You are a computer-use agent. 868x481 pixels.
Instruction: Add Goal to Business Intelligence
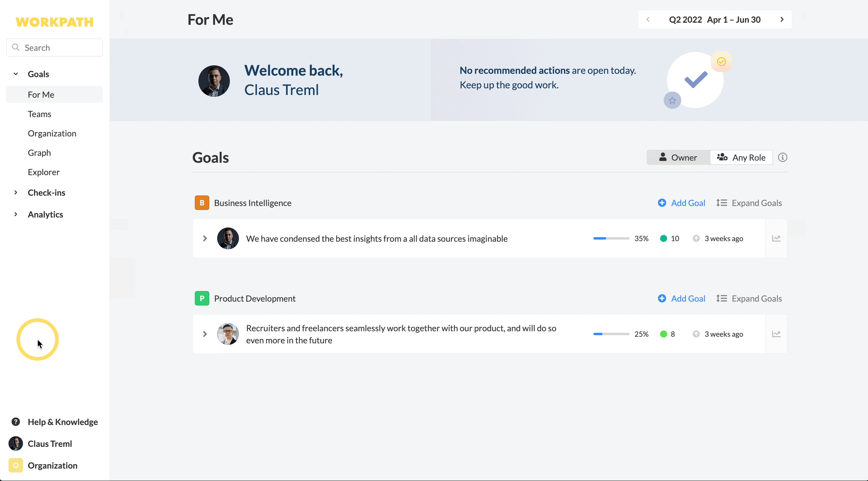(x=681, y=203)
